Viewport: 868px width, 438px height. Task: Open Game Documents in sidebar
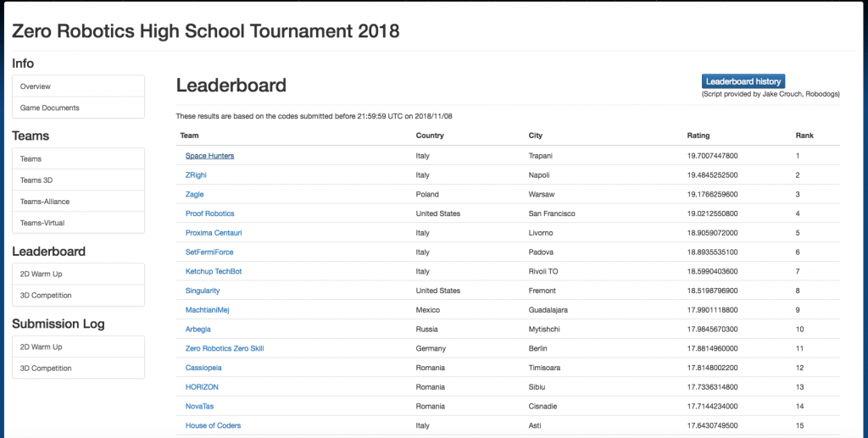(78, 108)
